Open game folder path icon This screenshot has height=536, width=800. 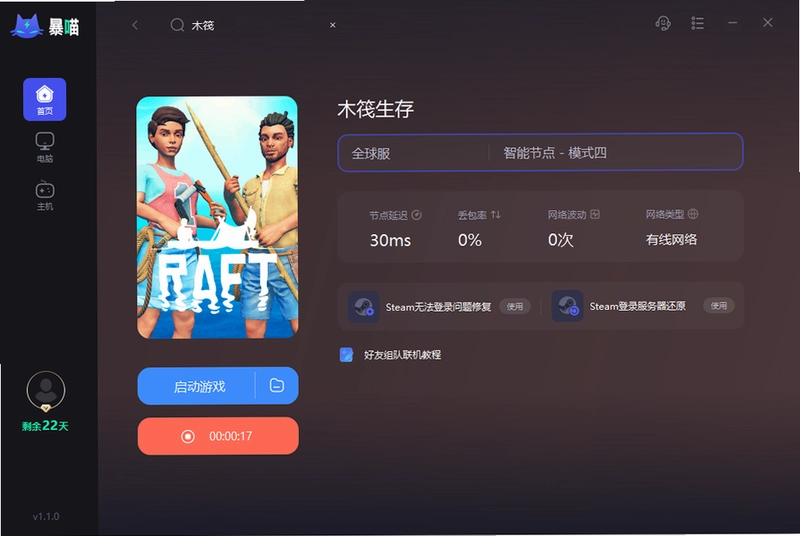(x=277, y=386)
